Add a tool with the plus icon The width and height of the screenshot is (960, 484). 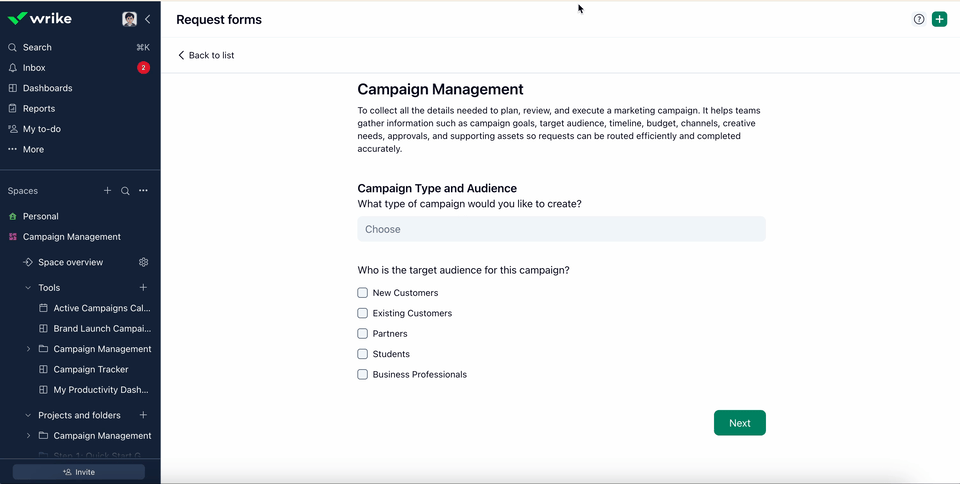(143, 288)
